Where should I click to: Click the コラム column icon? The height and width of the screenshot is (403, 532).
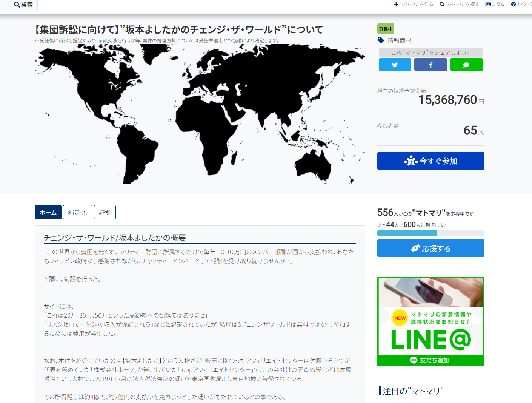[488, 4]
